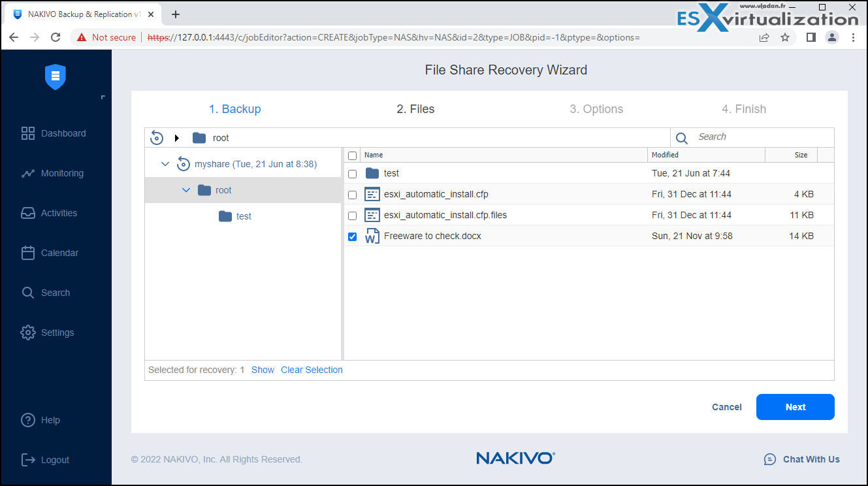Open browser share icon in address bar
868x486 pixels.
tap(764, 37)
